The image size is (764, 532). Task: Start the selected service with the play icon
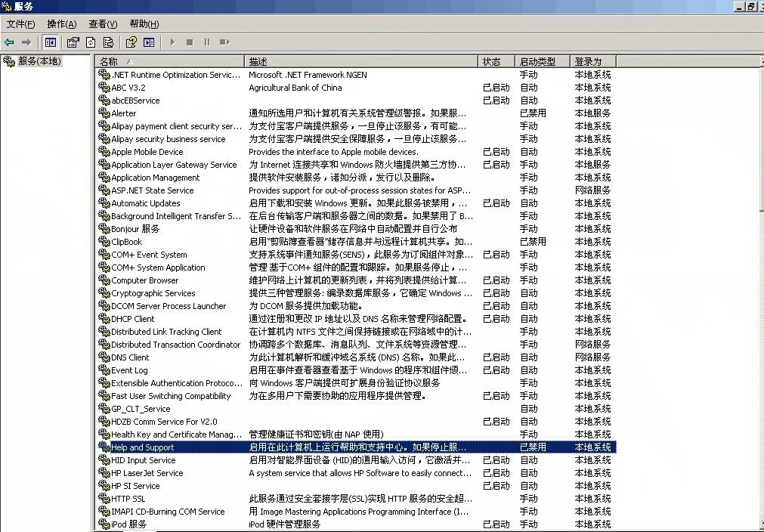coord(172,42)
